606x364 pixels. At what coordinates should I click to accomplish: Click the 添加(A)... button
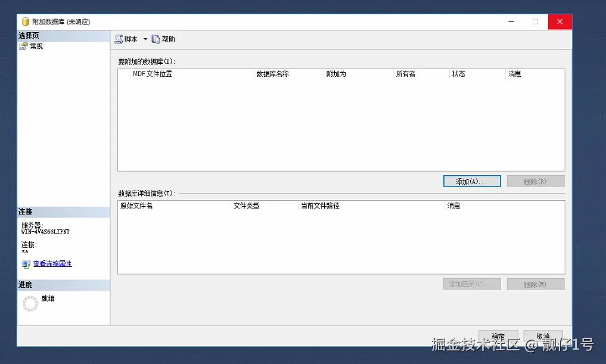coord(472,181)
